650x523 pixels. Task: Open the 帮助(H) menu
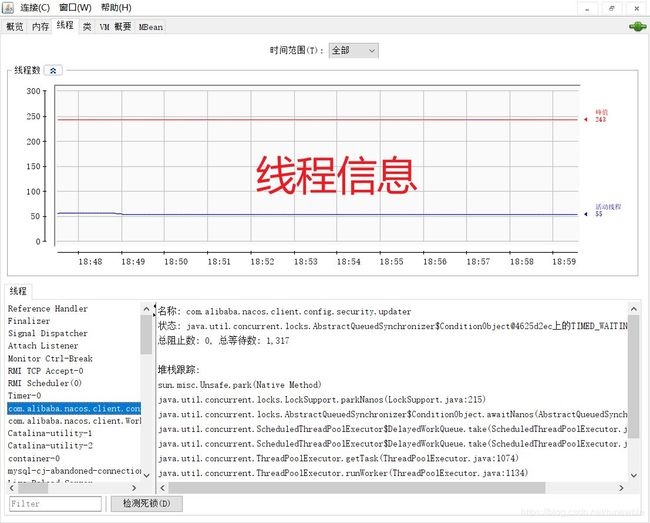[116, 8]
